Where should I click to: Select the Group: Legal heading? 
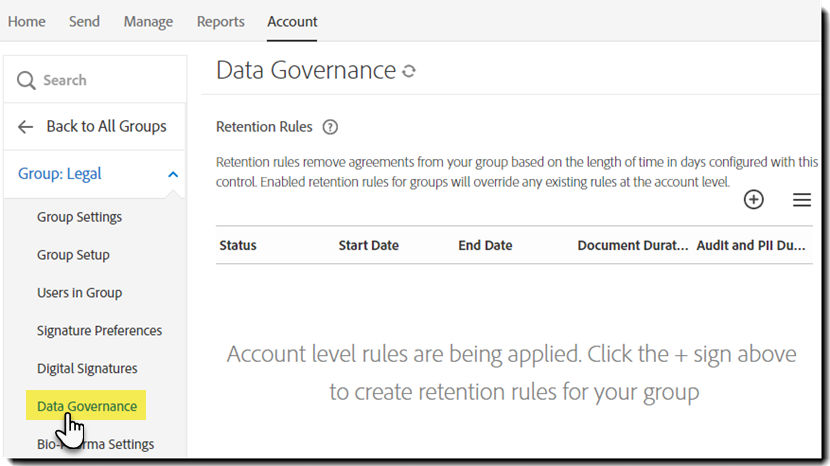[x=60, y=174]
